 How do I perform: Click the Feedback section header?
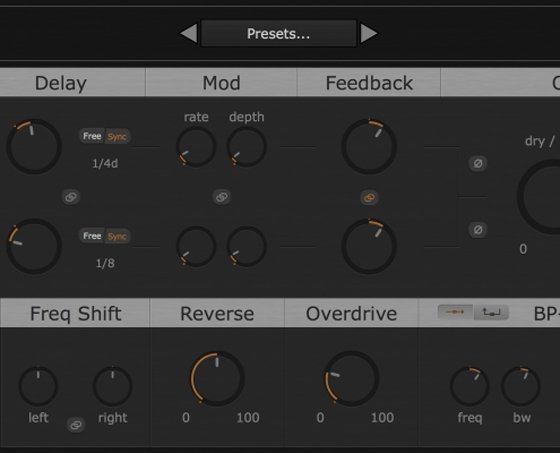click(369, 83)
